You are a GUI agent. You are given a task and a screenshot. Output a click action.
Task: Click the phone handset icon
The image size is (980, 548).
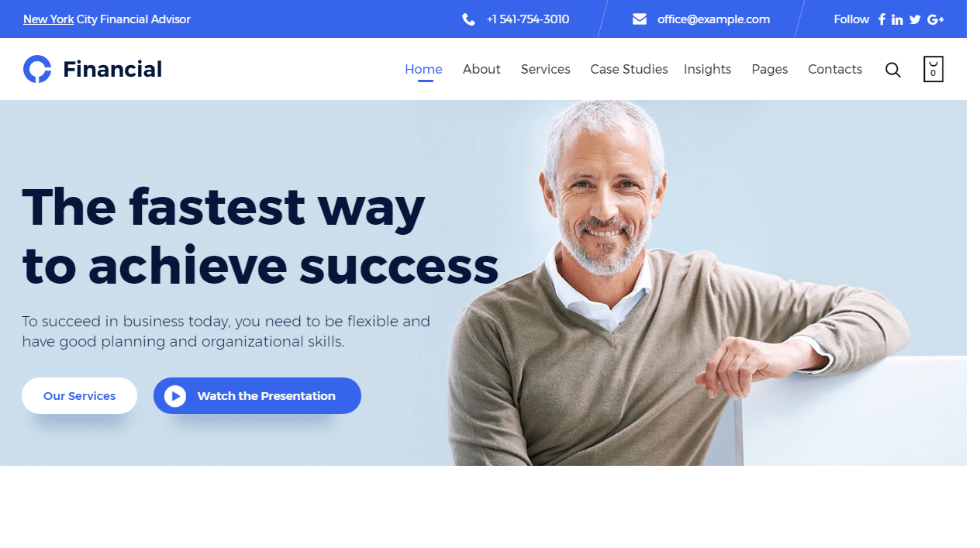(468, 19)
